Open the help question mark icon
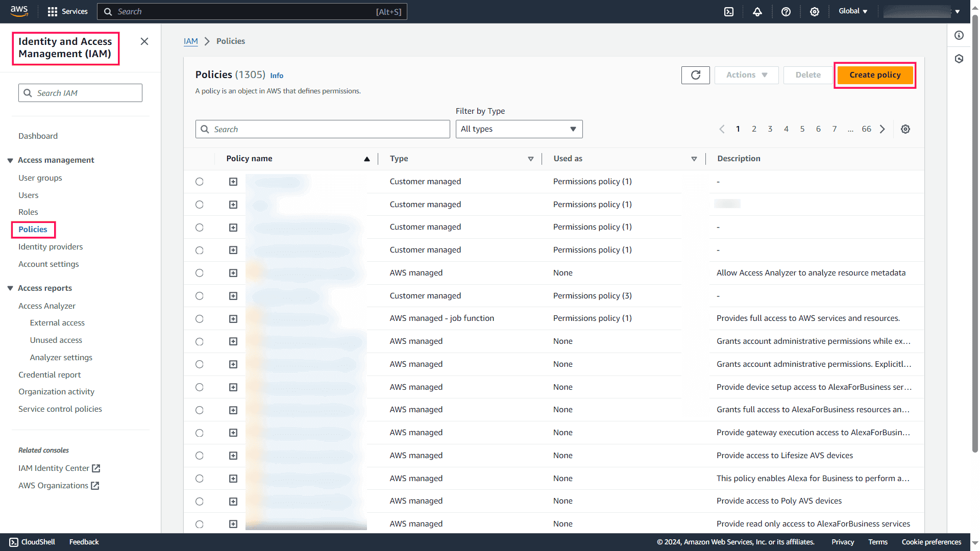The image size is (980, 551). click(x=786, y=11)
